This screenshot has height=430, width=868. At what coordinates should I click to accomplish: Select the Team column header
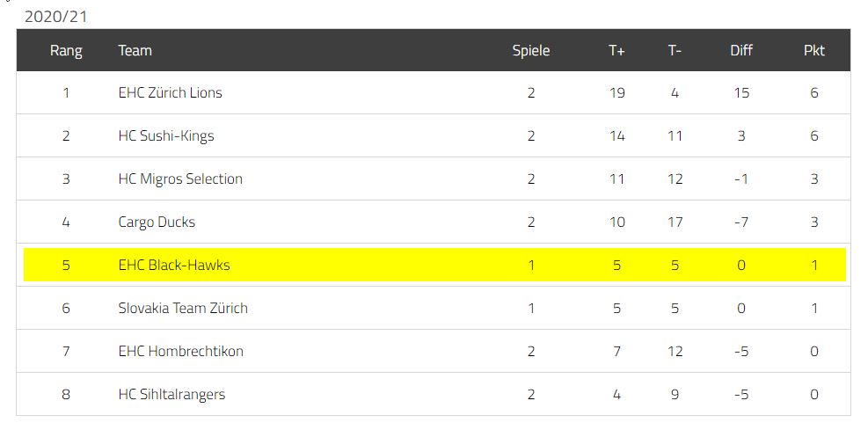point(135,51)
